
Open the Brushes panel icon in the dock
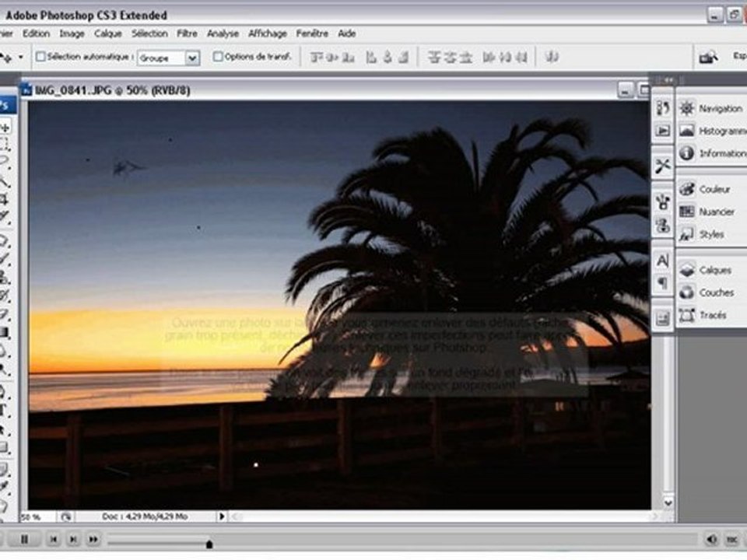(x=663, y=202)
